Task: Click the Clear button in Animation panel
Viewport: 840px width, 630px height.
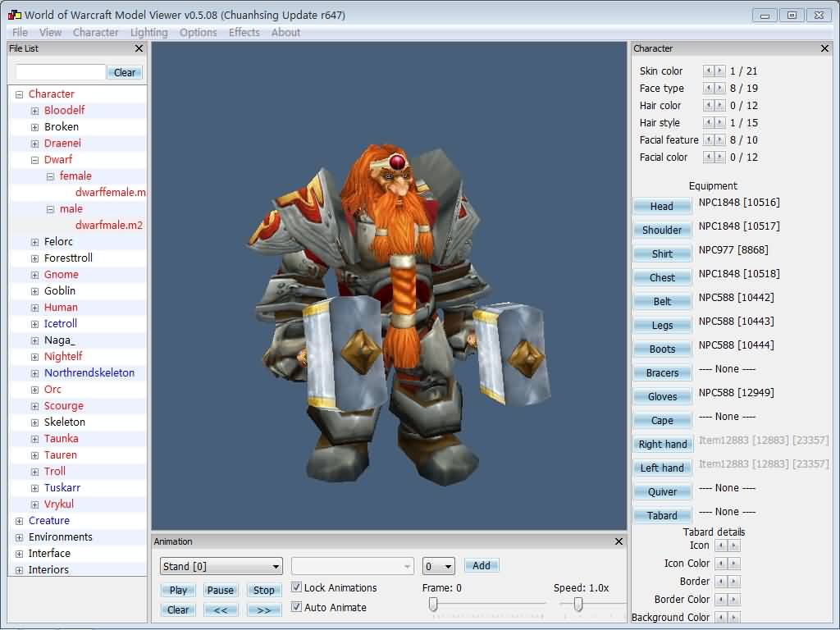Action: (178, 609)
